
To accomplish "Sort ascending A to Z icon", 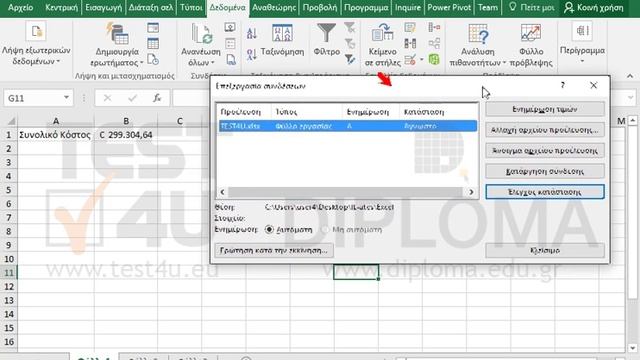I will click(x=252, y=34).
